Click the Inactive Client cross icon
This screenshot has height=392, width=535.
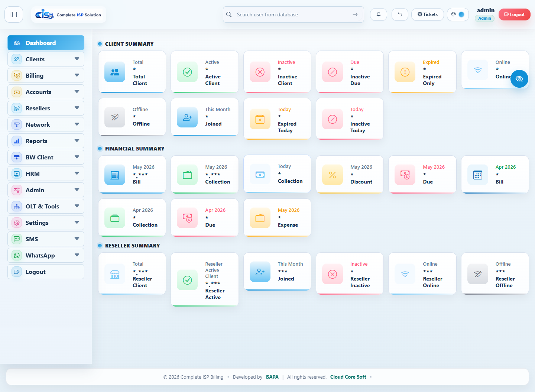pos(260,72)
